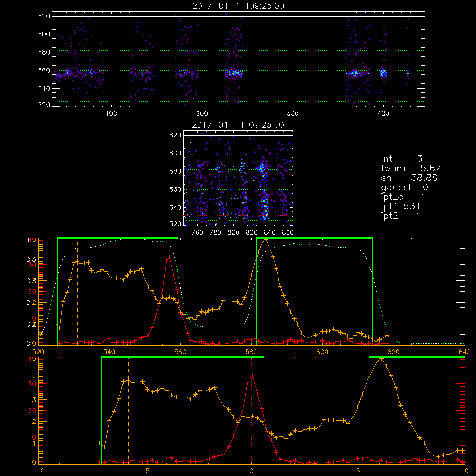The width and height of the screenshot is (476, 476).
Task: Click the middle panel title 2017-01-11T09:25:00
Action: point(238,125)
